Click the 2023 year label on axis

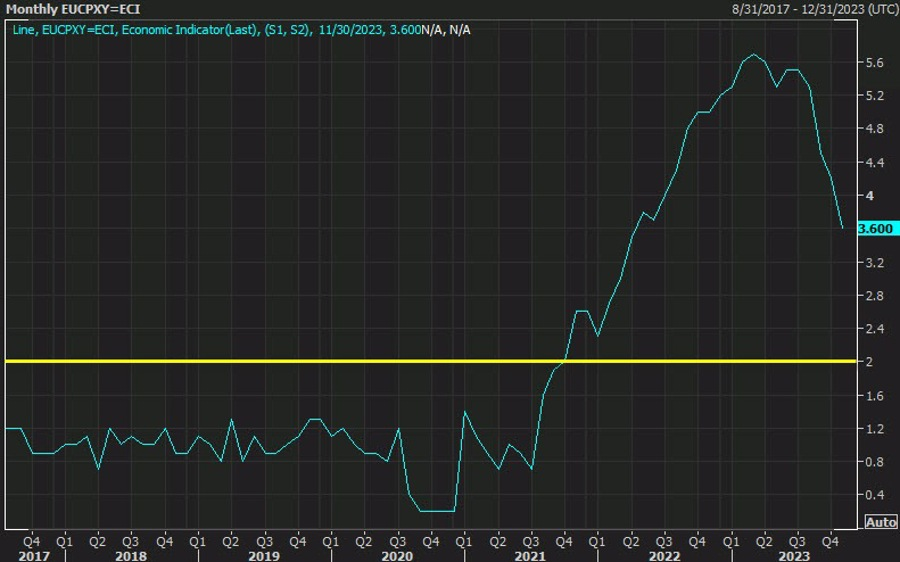[793, 556]
